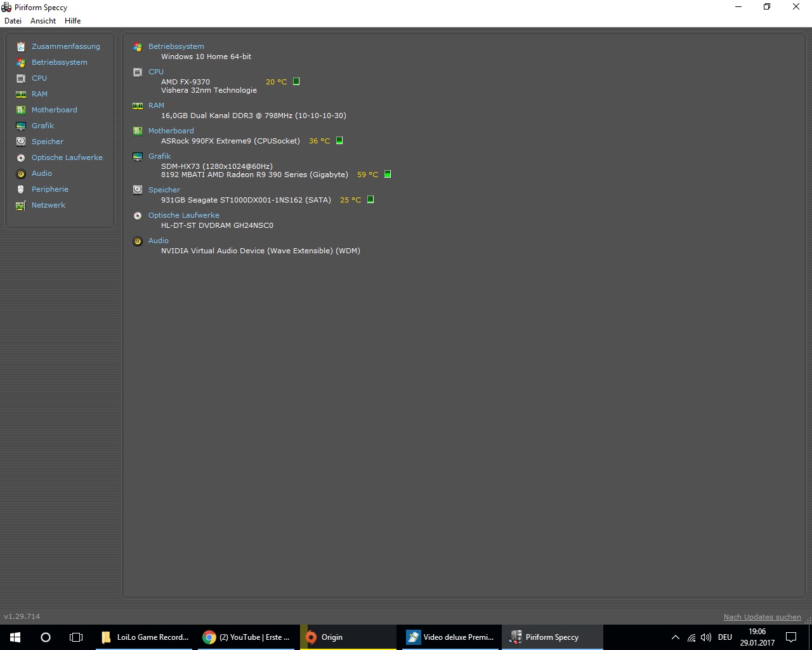Open the Windows Start button

click(15, 637)
